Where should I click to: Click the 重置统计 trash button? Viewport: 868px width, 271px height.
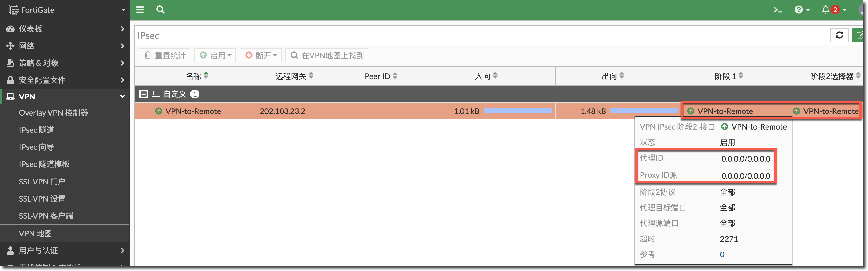coord(165,55)
